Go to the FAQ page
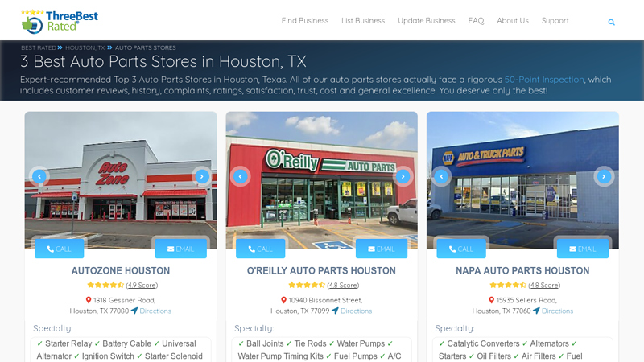This screenshot has height=362, width=644. [x=476, y=21]
